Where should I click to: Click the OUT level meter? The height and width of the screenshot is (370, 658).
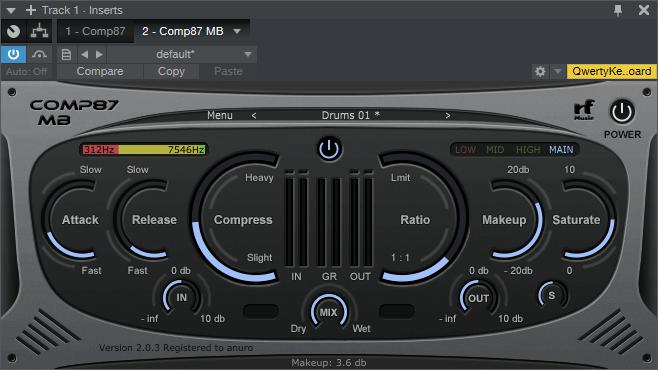click(361, 219)
